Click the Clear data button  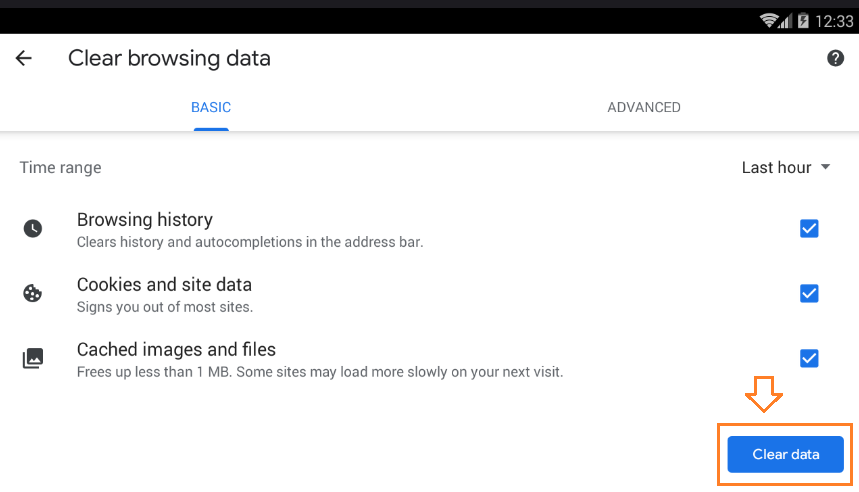[785, 454]
